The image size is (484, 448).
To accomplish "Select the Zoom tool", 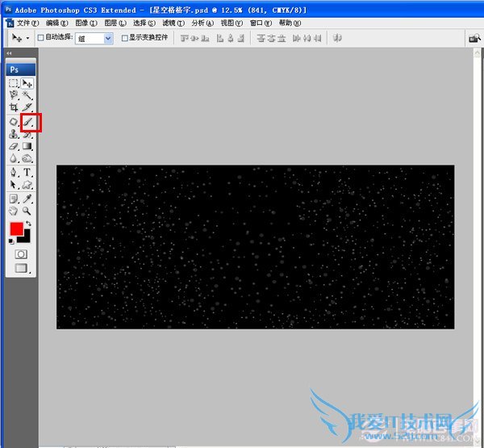I will [27, 211].
